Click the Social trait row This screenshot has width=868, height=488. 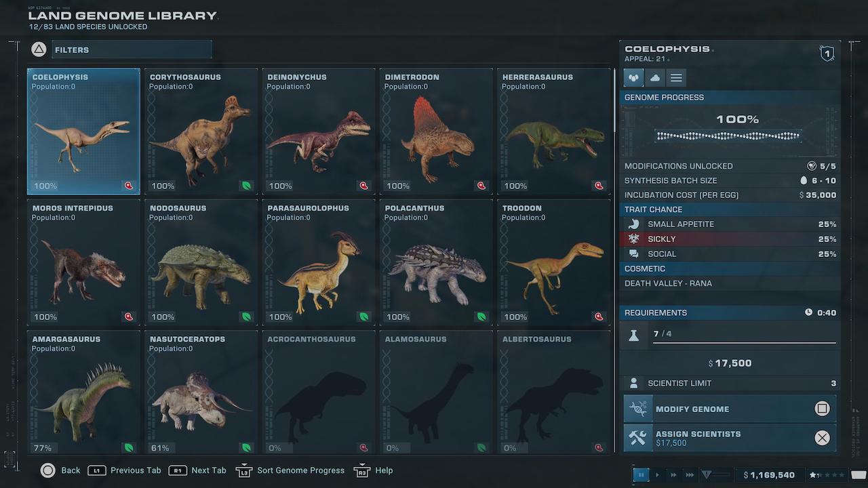tap(730, 253)
